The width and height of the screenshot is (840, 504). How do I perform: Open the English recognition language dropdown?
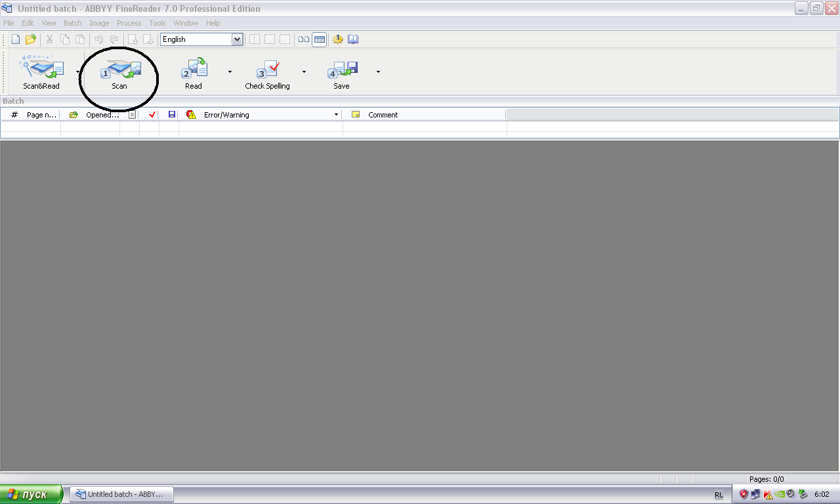(201, 39)
